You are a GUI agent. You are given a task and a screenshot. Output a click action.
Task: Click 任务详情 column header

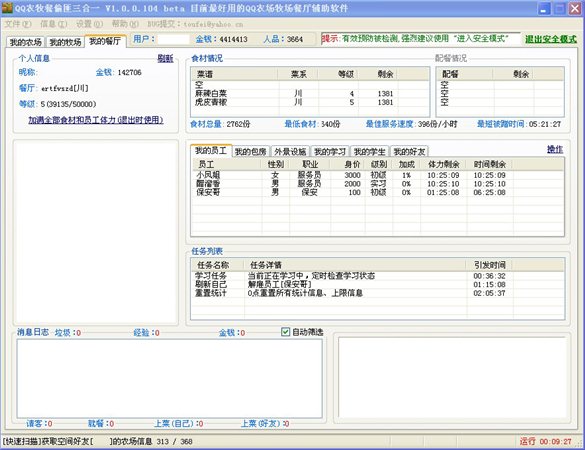point(355,265)
